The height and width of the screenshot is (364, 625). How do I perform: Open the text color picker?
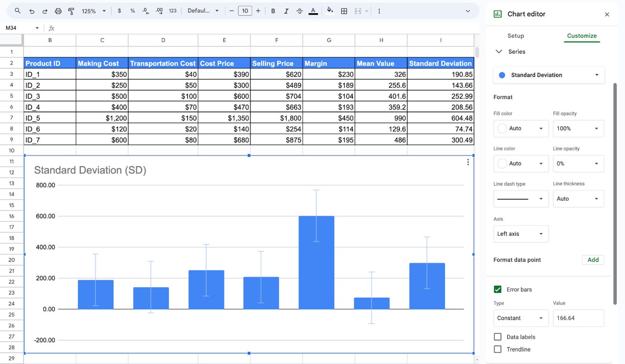point(313,11)
